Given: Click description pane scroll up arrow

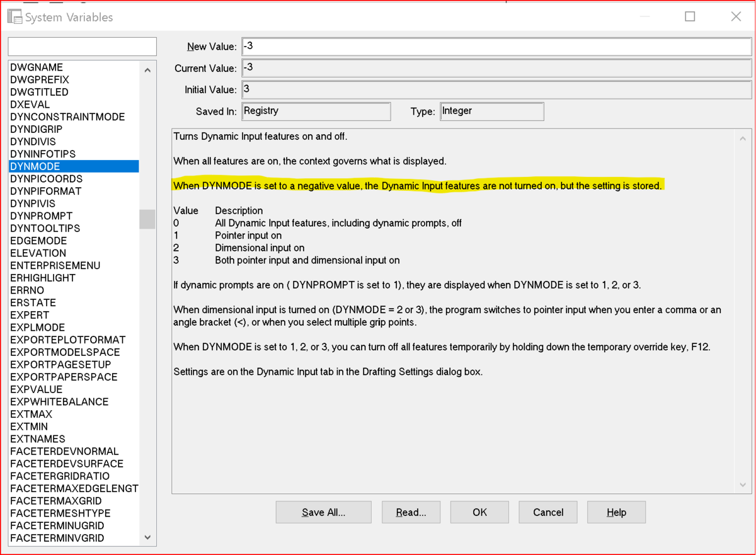Looking at the screenshot, I should point(743,138).
